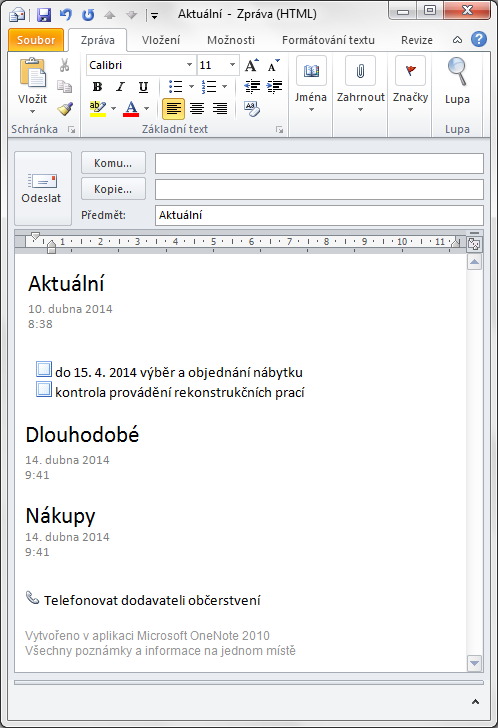
Task: Switch to the Revize tab
Action: click(x=417, y=40)
